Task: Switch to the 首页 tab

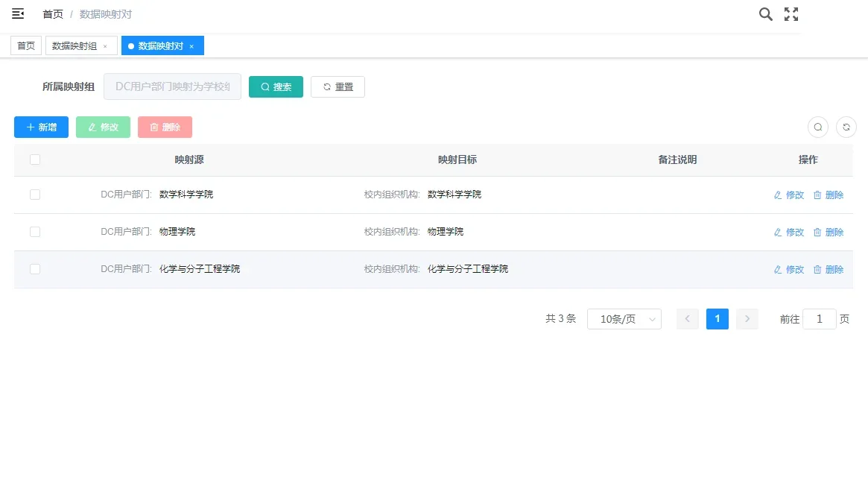Action: [26, 45]
